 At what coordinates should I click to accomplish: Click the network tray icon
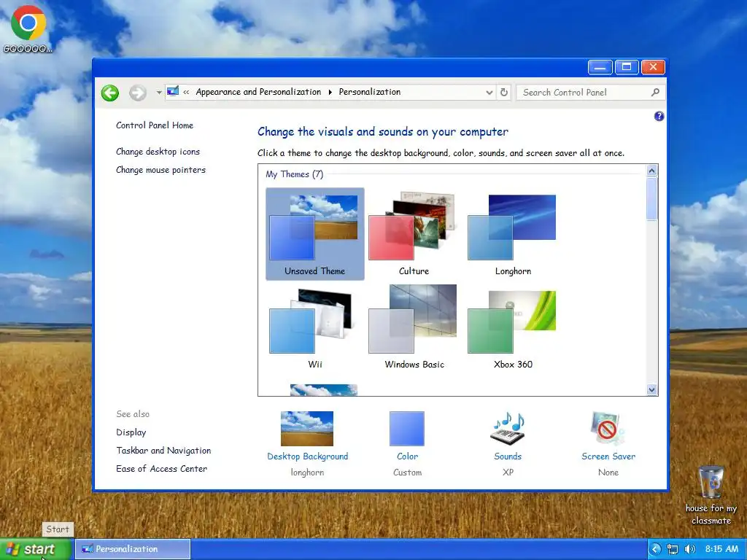[672, 549]
